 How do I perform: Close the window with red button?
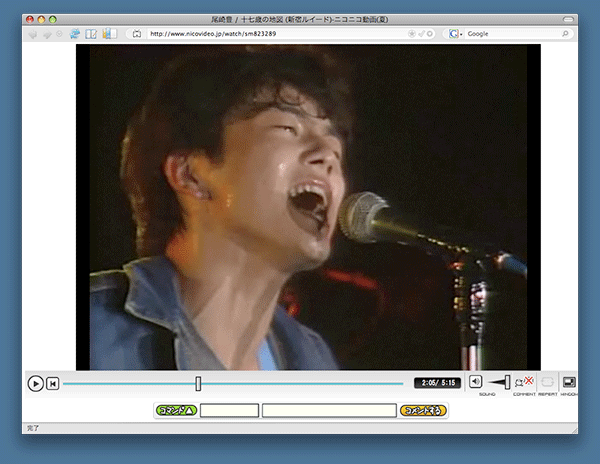point(30,19)
